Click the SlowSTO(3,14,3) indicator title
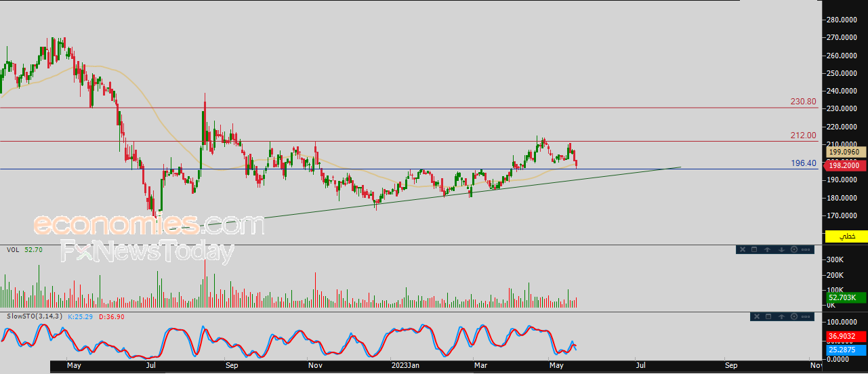Screen dimensions: 868x374 pyautogui.click(x=35, y=316)
